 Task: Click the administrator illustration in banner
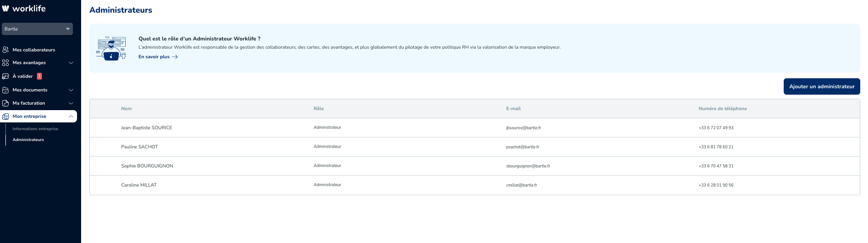point(111,48)
